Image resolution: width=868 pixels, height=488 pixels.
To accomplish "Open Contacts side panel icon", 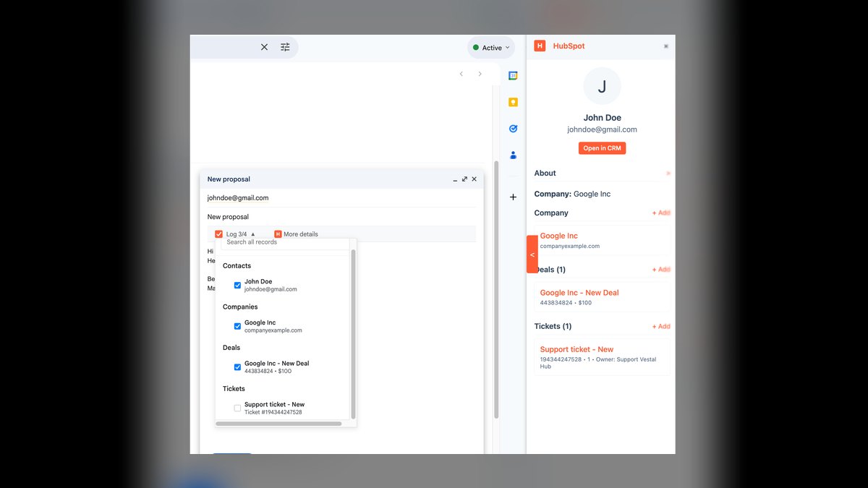I will pyautogui.click(x=513, y=155).
